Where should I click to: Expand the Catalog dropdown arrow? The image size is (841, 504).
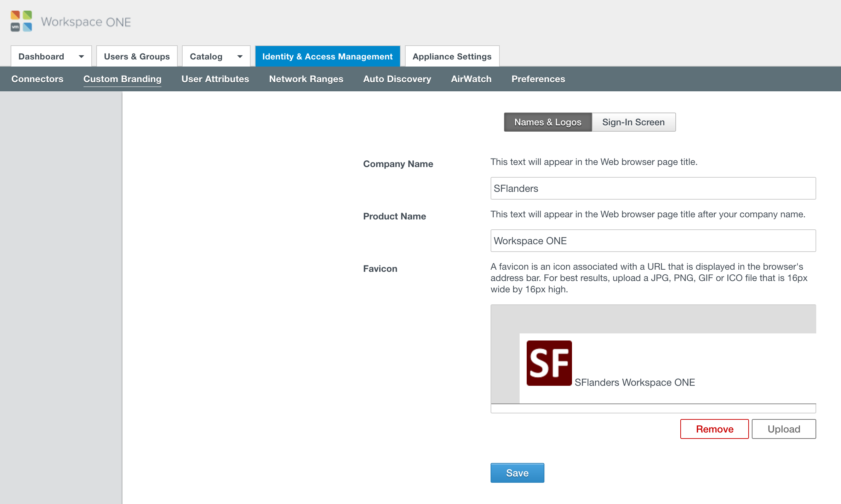point(240,57)
